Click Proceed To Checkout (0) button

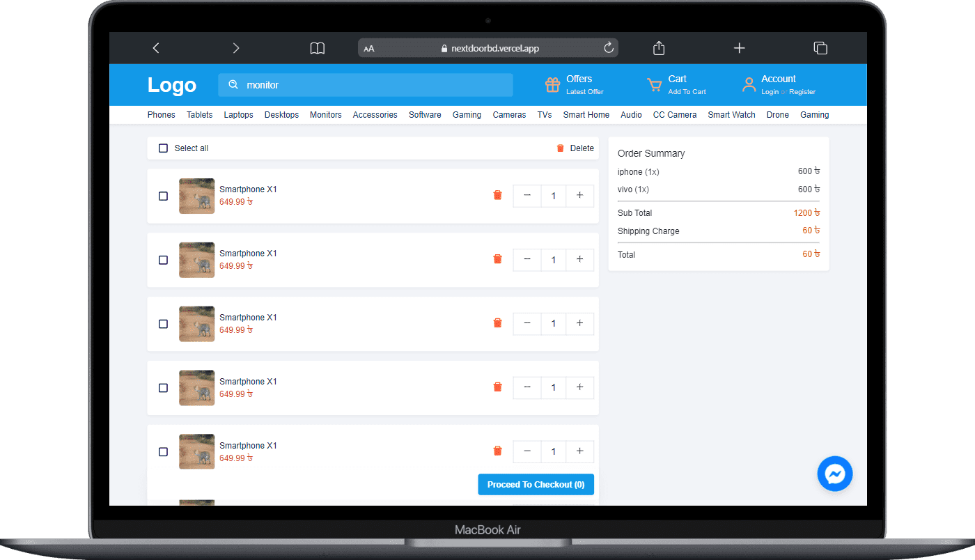[536, 485]
